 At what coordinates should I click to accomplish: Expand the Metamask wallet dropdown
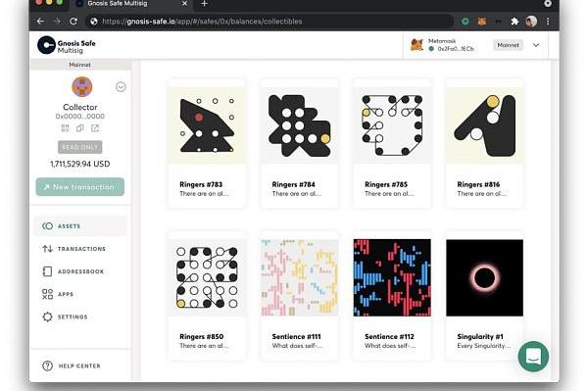pos(536,45)
